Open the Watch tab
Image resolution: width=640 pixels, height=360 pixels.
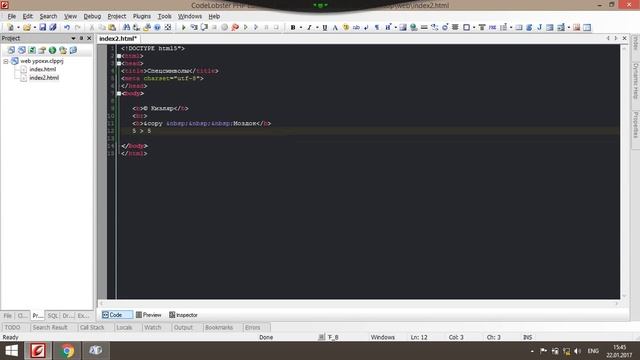coord(153,327)
